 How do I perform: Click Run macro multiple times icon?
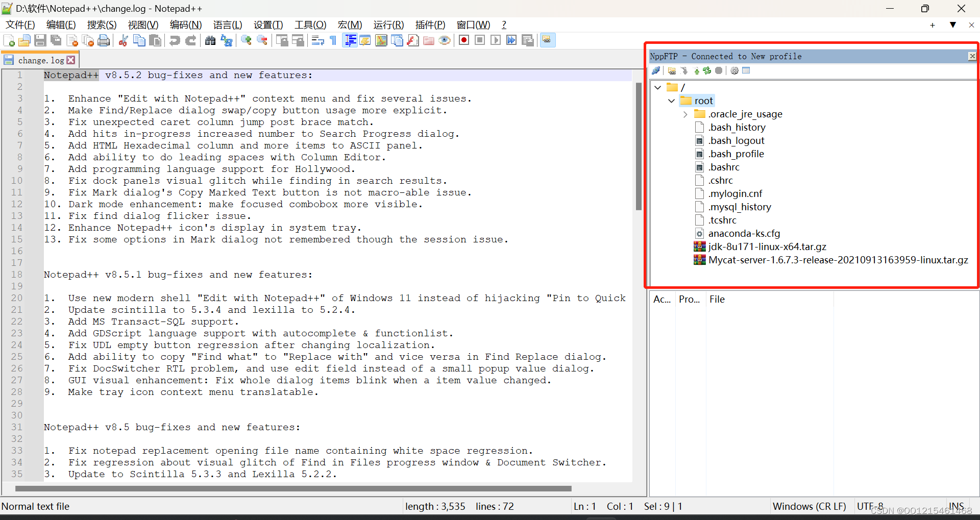coord(511,40)
